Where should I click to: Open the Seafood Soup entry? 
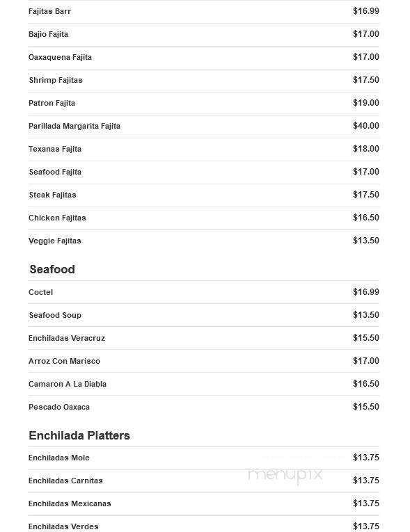click(55, 315)
